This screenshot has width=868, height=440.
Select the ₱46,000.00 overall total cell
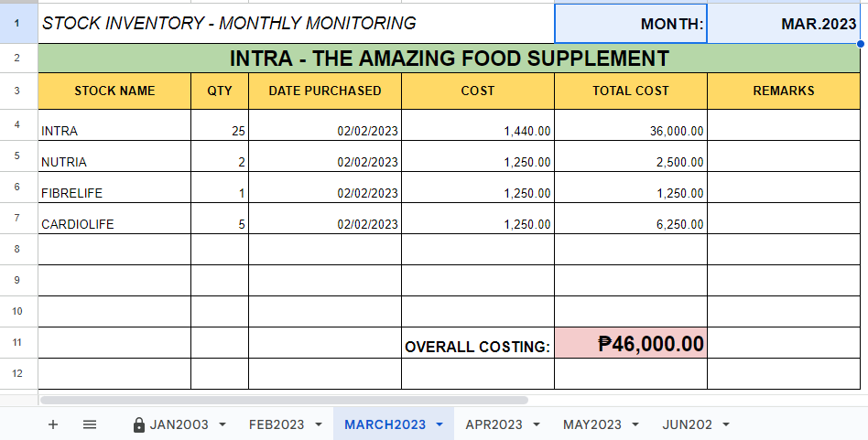(x=631, y=342)
